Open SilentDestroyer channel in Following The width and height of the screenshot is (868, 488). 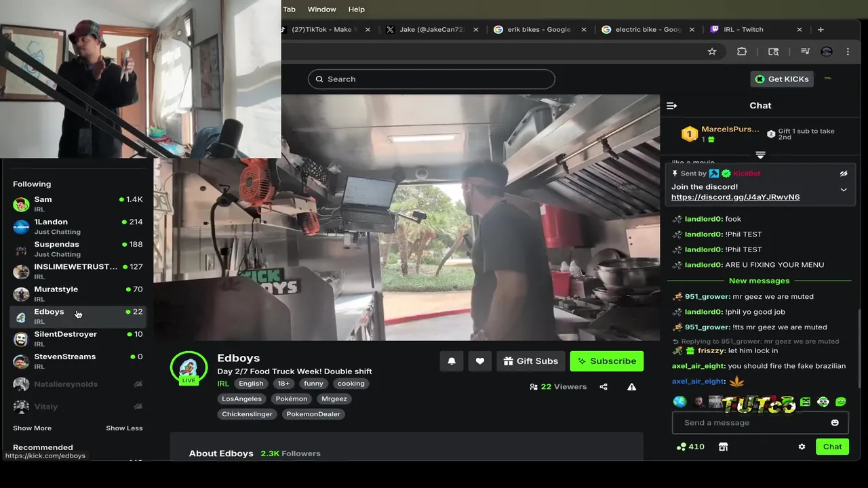pyautogui.click(x=78, y=338)
